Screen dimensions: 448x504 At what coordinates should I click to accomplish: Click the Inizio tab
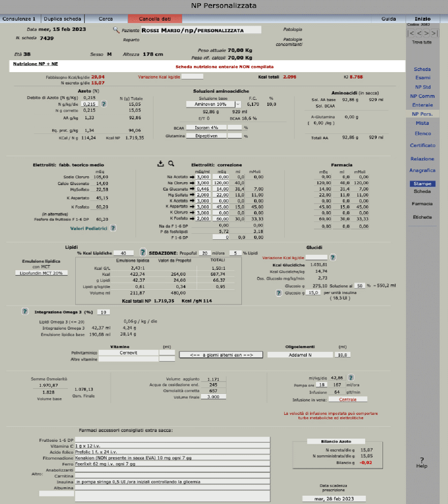(423, 19)
